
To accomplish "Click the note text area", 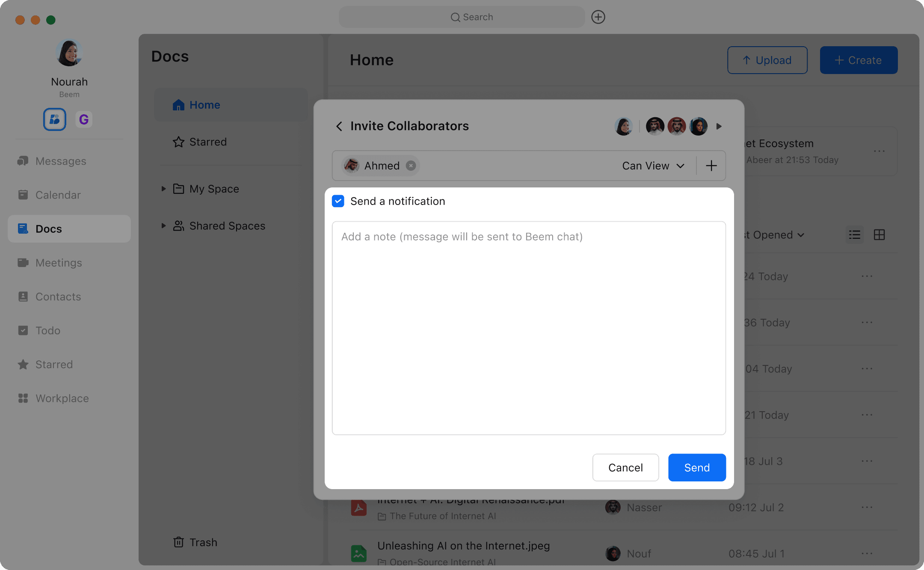I will [x=528, y=328].
